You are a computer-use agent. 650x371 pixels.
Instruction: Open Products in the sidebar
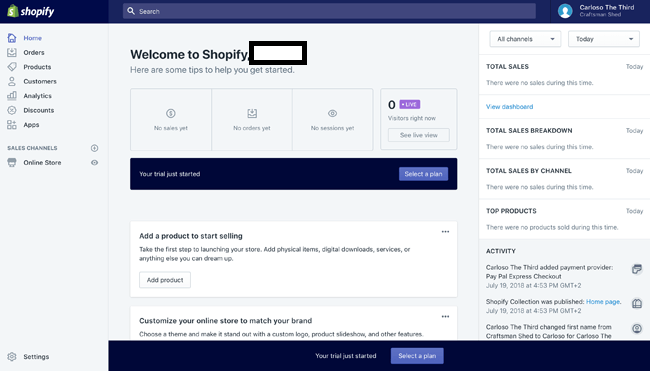37,67
